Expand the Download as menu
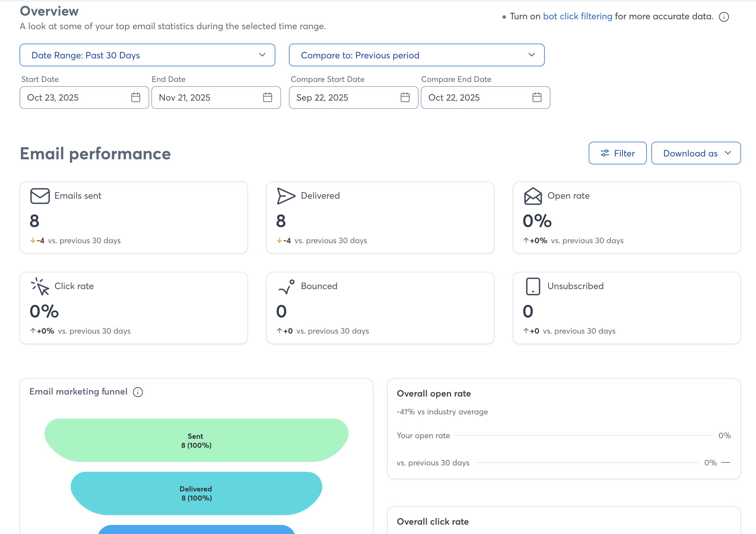 pos(696,153)
